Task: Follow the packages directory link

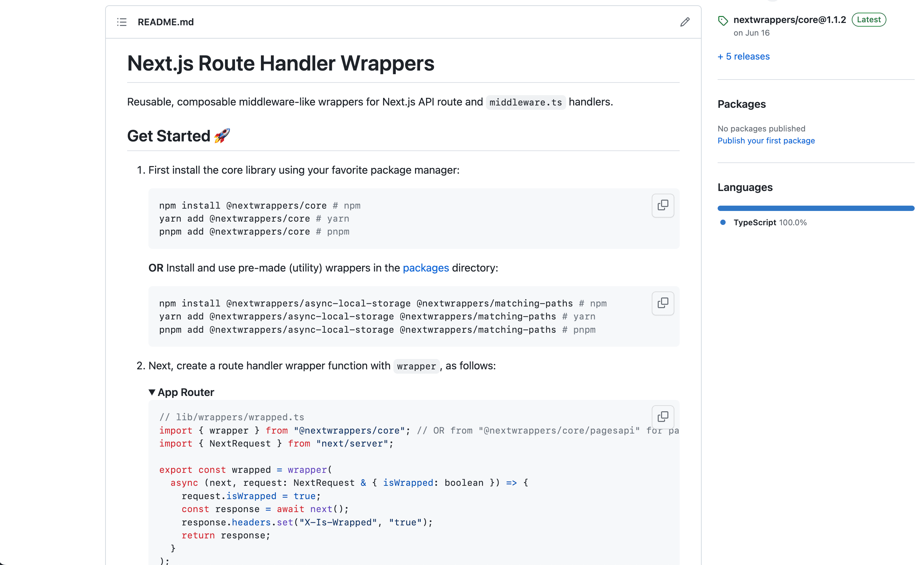Action: click(426, 268)
